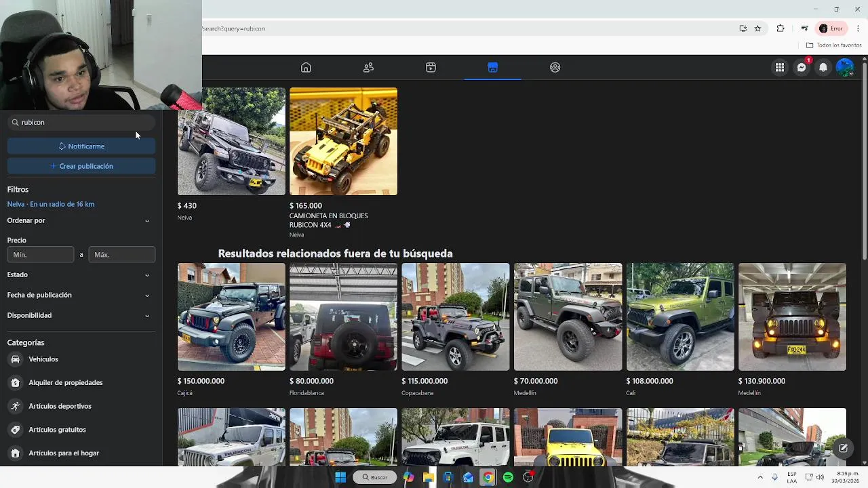Click the Notificarme button

[x=81, y=146]
